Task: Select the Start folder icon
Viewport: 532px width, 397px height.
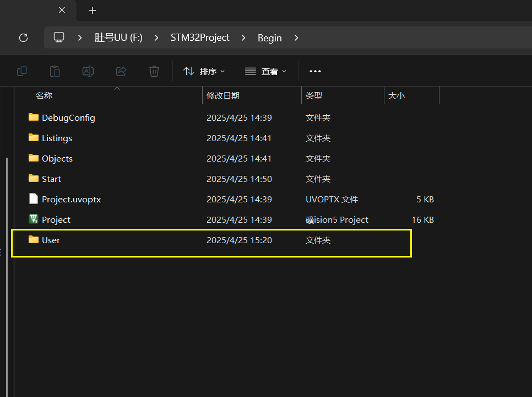Action: 33,178
